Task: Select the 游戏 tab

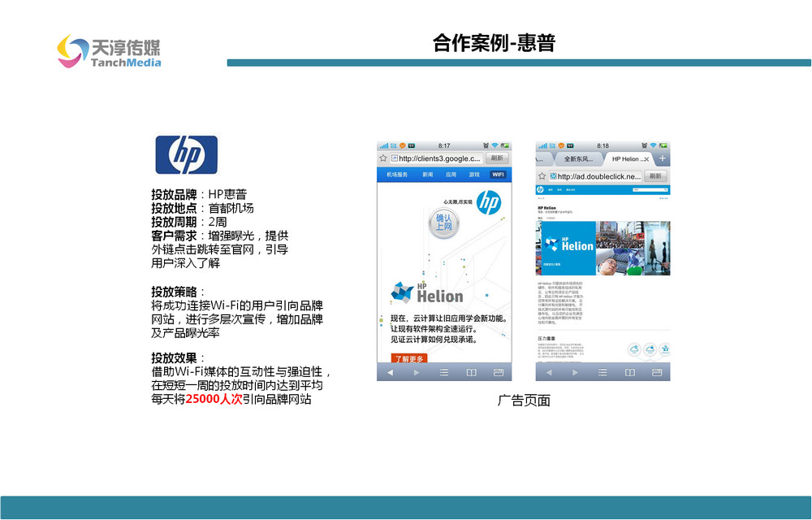Action: 474,175
